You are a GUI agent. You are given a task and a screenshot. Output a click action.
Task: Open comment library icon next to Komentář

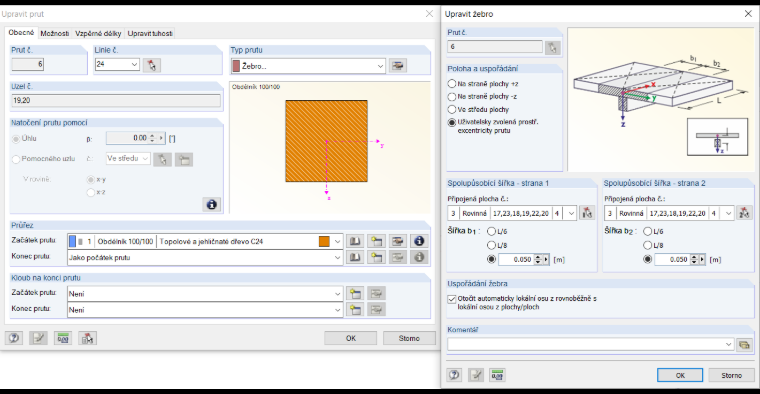[x=744, y=345]
